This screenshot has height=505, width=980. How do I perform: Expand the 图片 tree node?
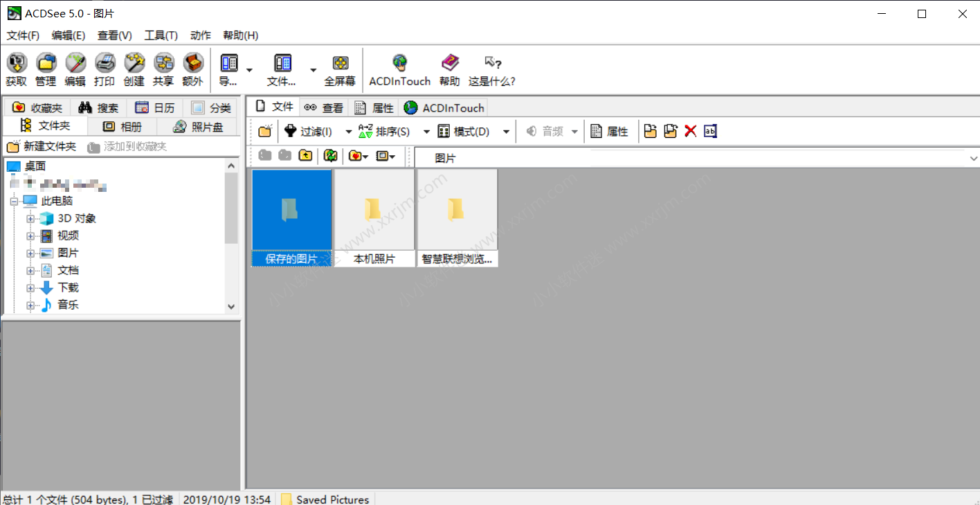click(x=30, y=253)
